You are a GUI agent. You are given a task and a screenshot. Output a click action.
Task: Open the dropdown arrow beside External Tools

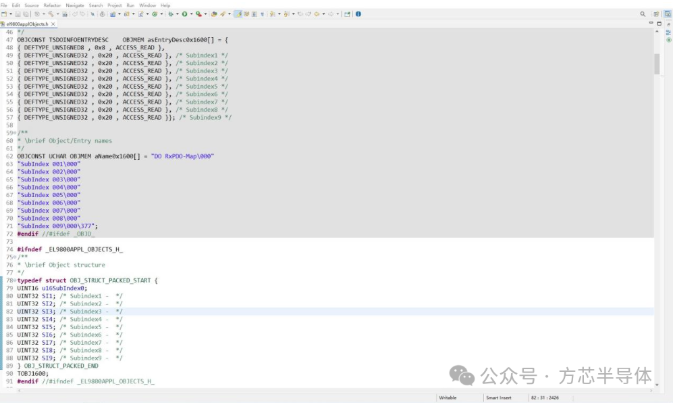tap(205, 14)
